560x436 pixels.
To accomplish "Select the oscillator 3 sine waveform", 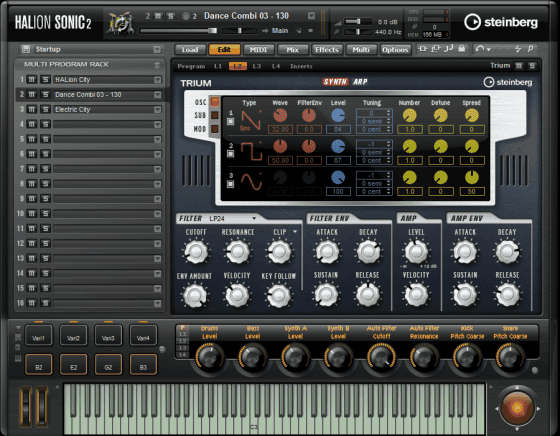I will click(251, 181).
